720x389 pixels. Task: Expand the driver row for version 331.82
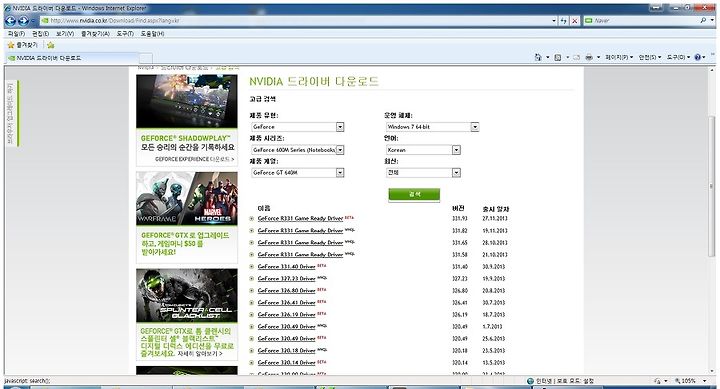point(252,231)
